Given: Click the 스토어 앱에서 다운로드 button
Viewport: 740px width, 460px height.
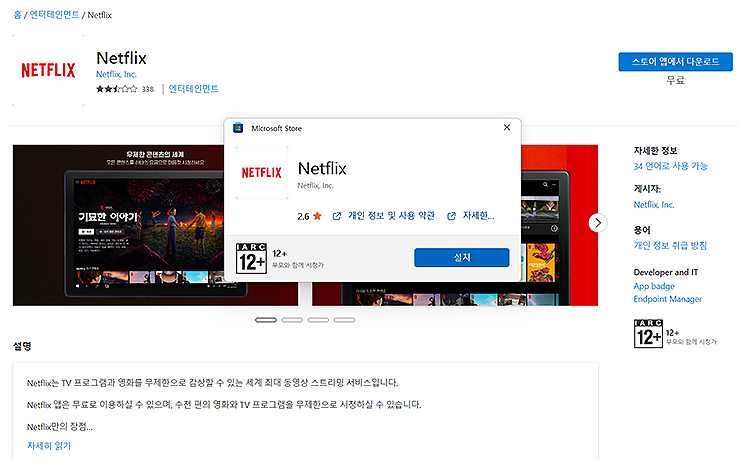Looking at the screenshot, I should pos(675,62).
